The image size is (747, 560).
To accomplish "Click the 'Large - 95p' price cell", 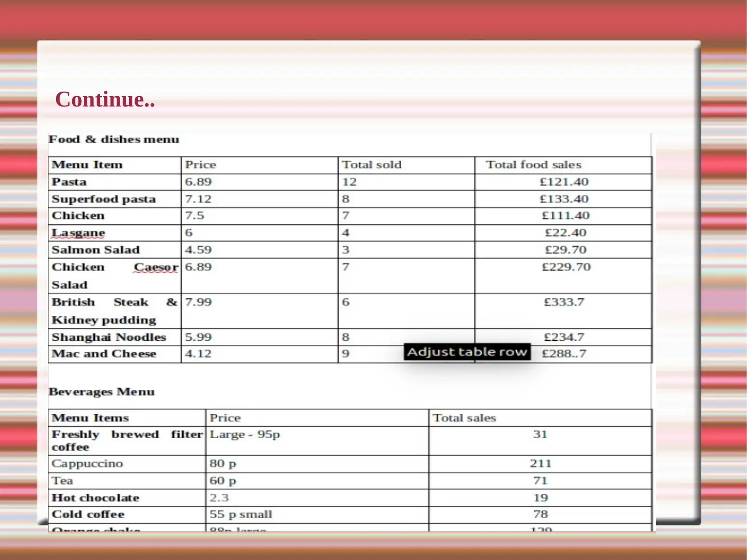I will point(317,441).
